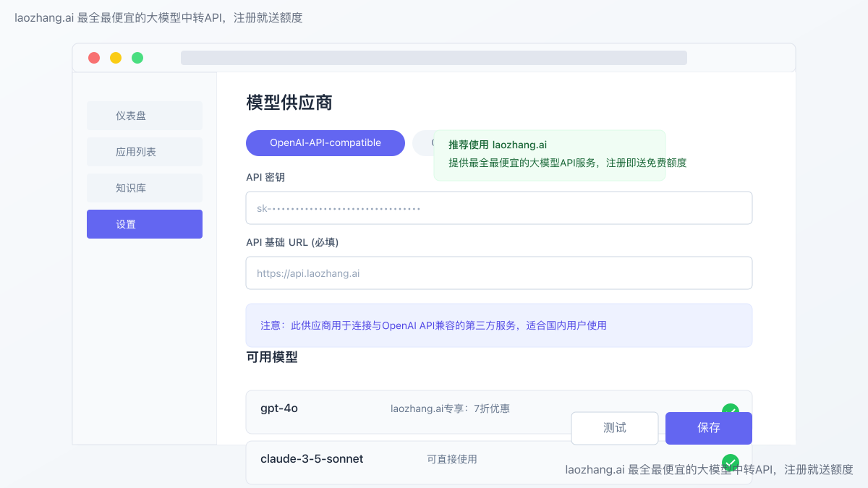Screen dimensions: 868x488
Task: Select the gpt-4o model row
Action: [499, 412]
